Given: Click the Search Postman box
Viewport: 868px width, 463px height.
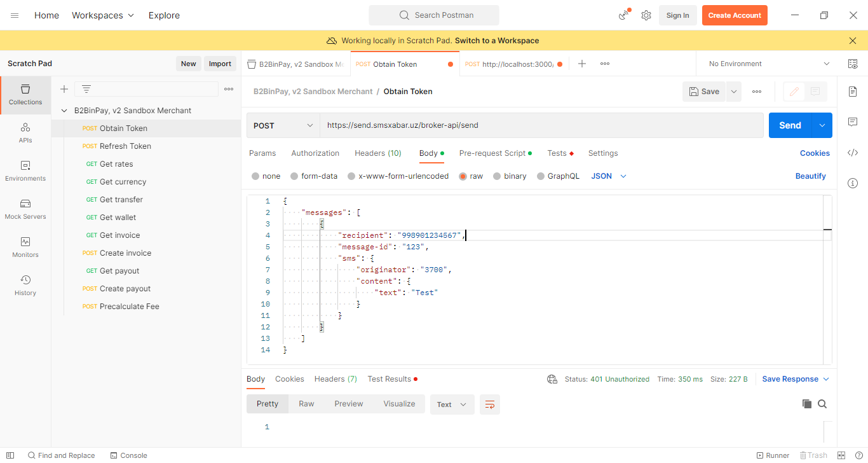Looking at the screenshot, I should click(434, 15).
